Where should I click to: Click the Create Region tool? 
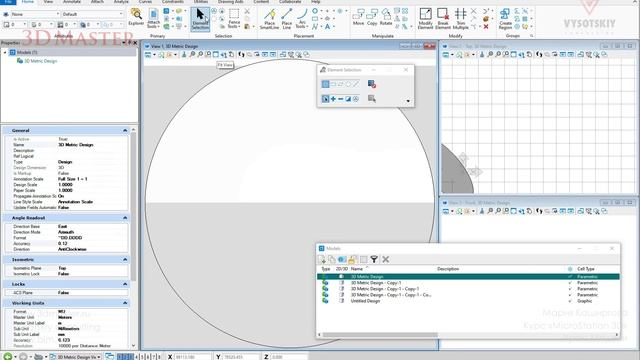click(x=505, y=19)
